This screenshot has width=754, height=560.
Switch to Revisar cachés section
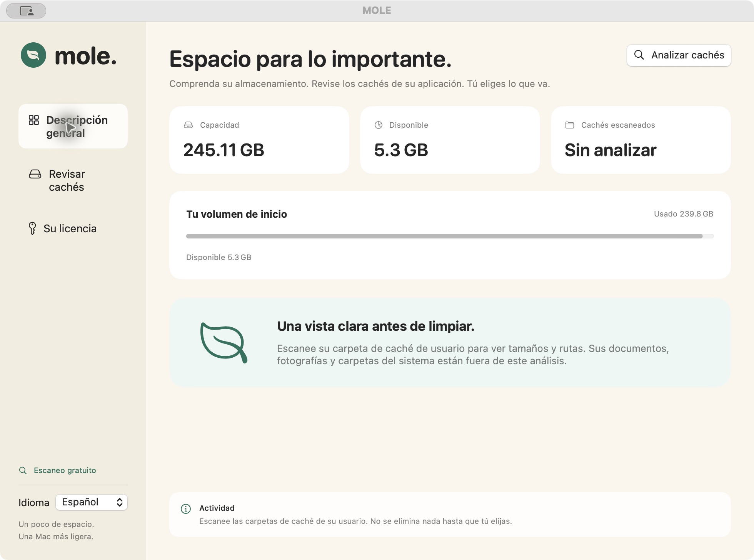tap(73, 180)
